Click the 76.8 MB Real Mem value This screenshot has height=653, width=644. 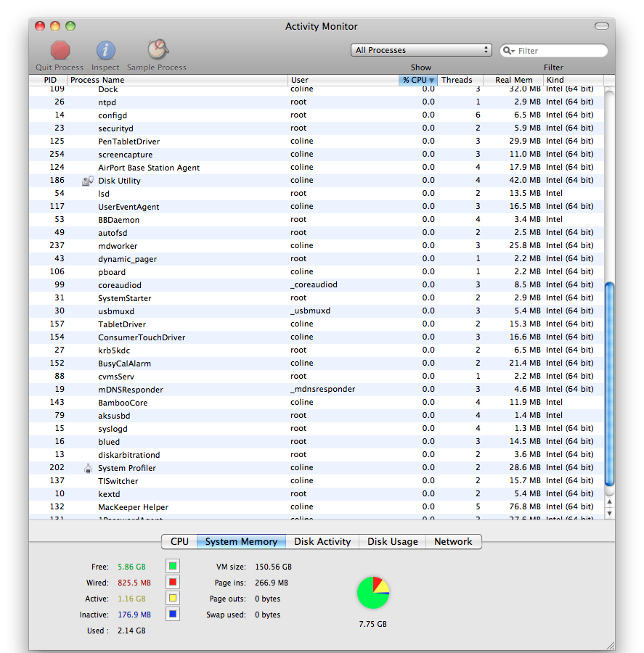pos(525,507)
